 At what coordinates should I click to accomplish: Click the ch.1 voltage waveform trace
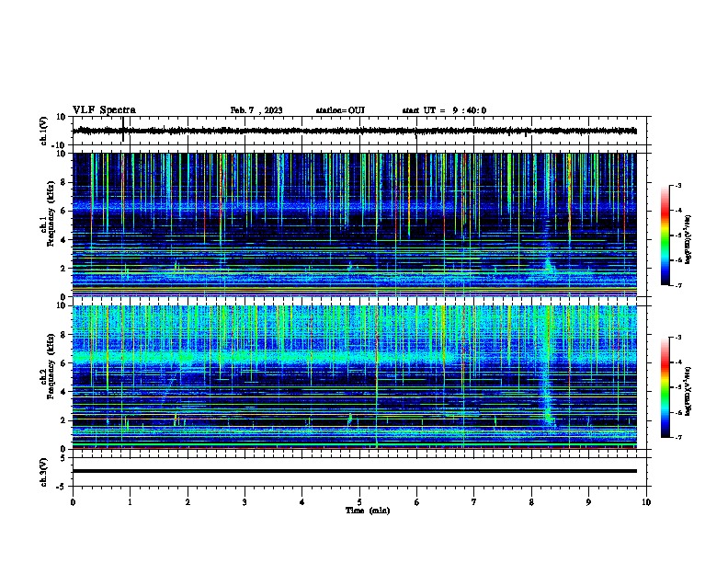click(355, 131)
